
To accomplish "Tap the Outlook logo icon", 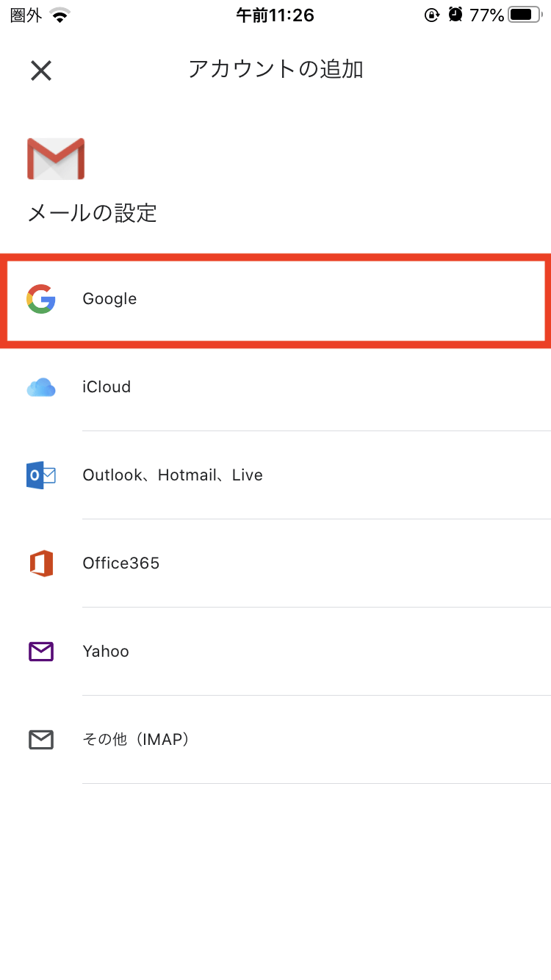I will pos(41,475).
